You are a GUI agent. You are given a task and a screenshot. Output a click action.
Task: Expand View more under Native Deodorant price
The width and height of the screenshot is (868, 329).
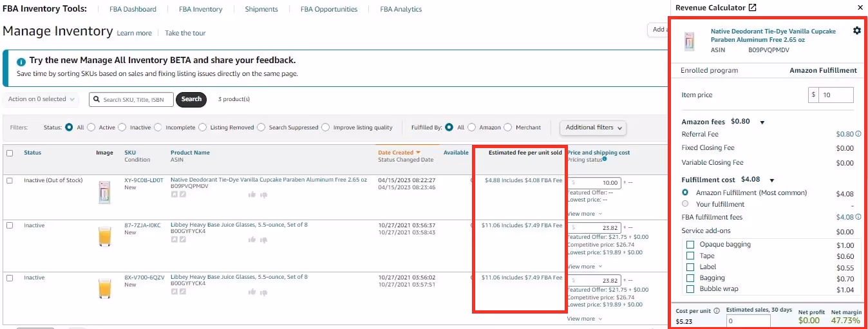pyautogui.click(x=585, y=214)
